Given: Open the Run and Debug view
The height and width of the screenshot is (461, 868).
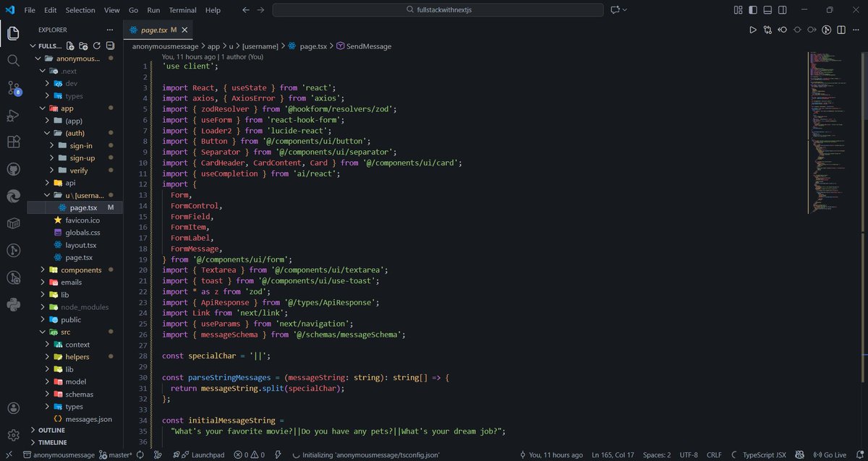Looking at the screenshot, I should (13, 115).
